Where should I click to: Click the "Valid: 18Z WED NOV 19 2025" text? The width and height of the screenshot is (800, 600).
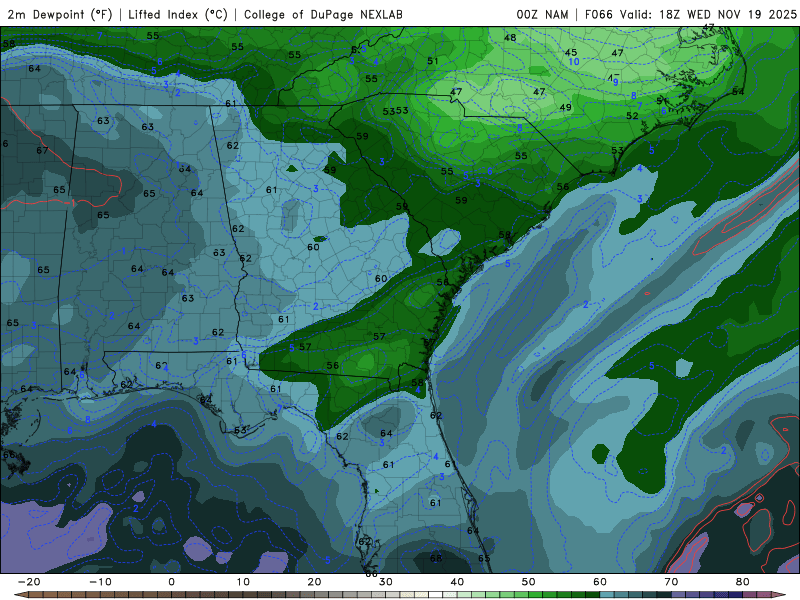pos(708,14)
